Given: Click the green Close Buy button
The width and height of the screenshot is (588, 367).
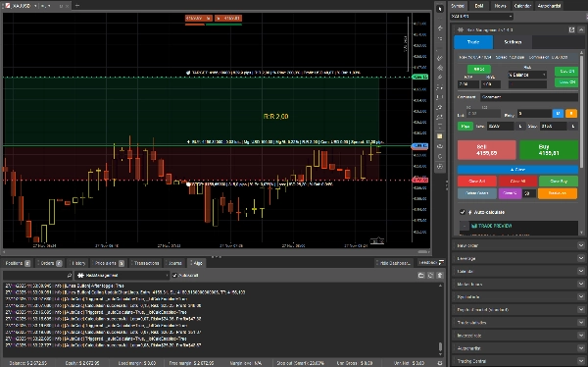Looking at the screenshot, I should tap(558, 182).
